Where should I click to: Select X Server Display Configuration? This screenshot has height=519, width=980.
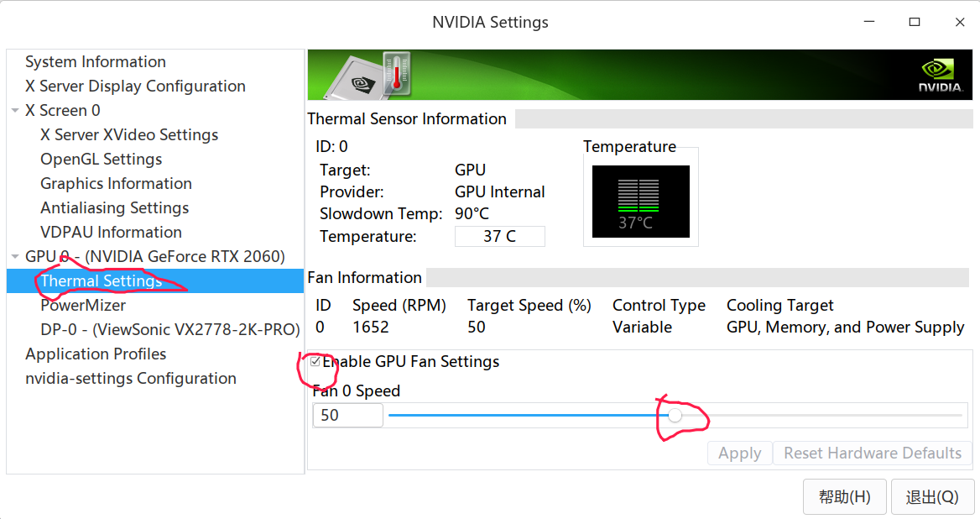pos(135,86)
